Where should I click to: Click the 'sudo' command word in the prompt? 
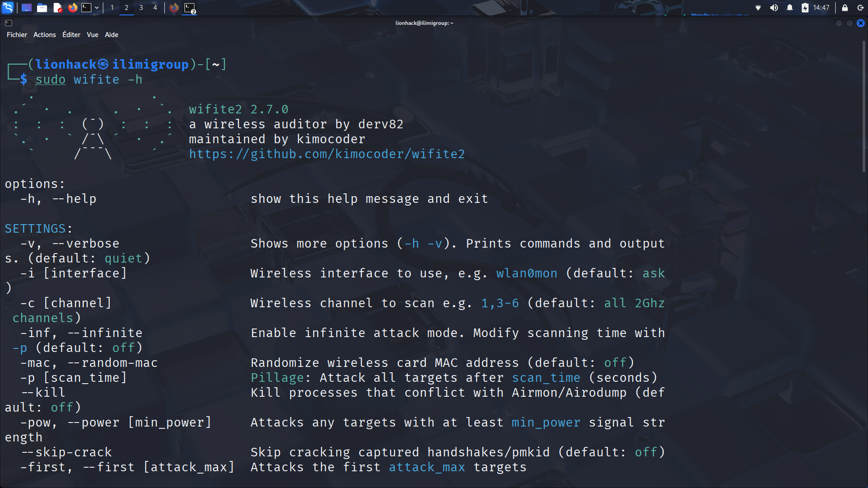[51, 80]
